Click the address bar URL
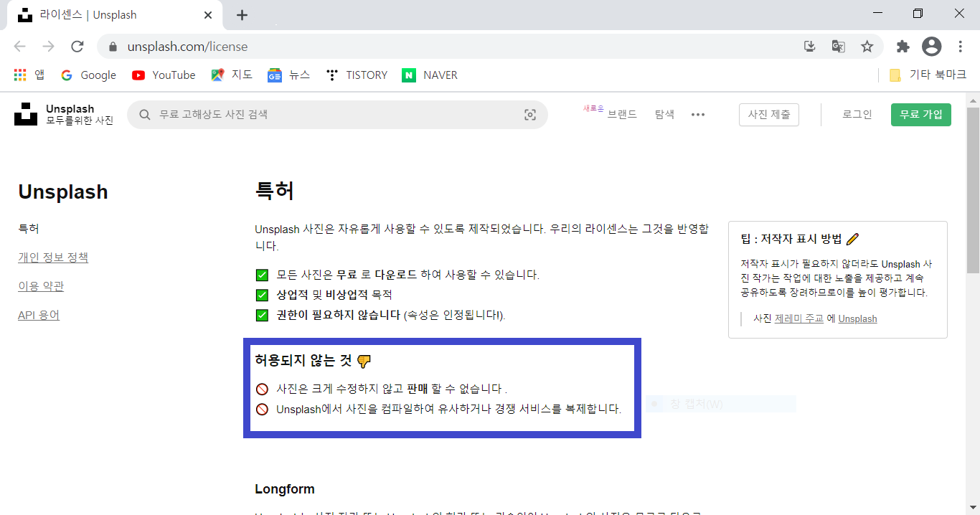The width and height of the screenshot is (980, 515). coord(187,47)
